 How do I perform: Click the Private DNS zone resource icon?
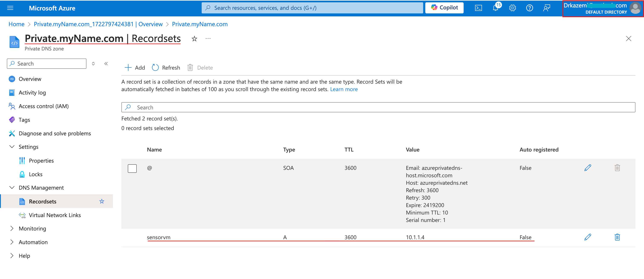tap(14, 42)
